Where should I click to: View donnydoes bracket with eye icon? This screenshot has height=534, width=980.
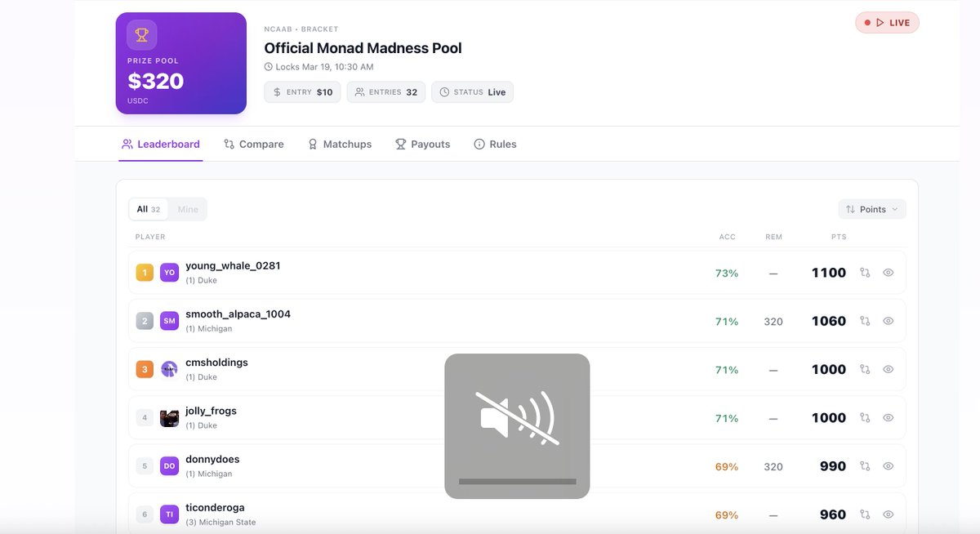889,465
